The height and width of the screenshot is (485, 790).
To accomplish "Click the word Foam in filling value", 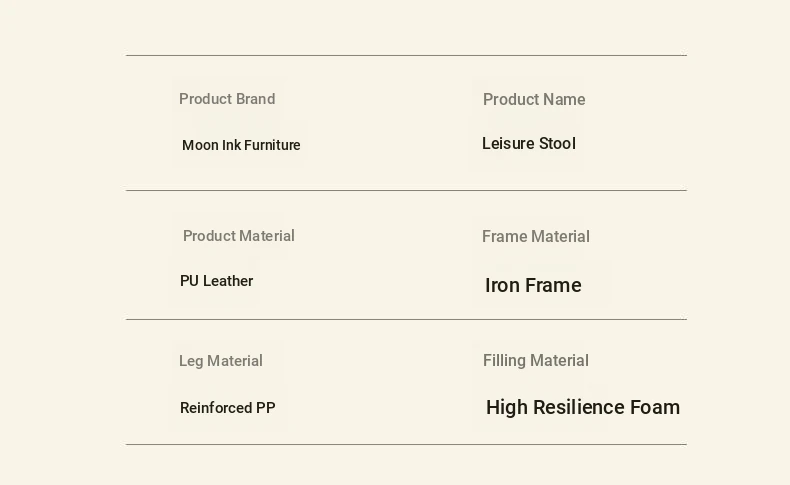I will coord(655,407).
